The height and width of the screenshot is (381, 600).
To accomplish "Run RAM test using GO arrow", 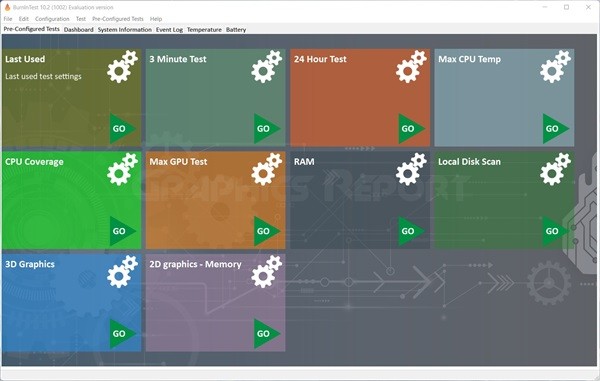I will click(411, 231).
